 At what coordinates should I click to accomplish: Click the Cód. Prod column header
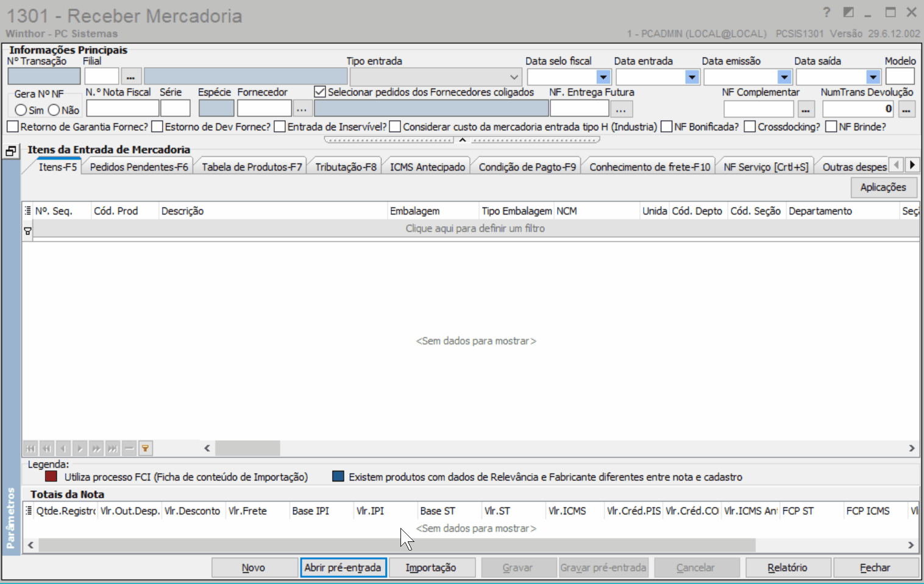124,211
